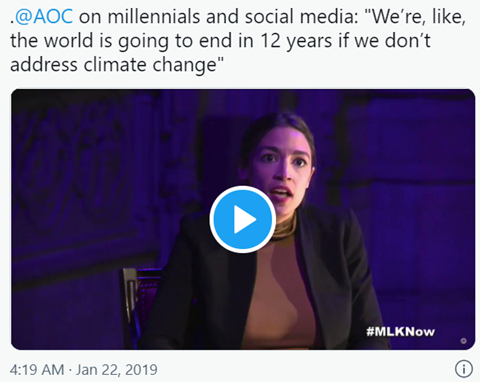Open the @AOC profile mention link
Image resolution: width=480 pixels, height=382 pixels.
coord(44,16)
